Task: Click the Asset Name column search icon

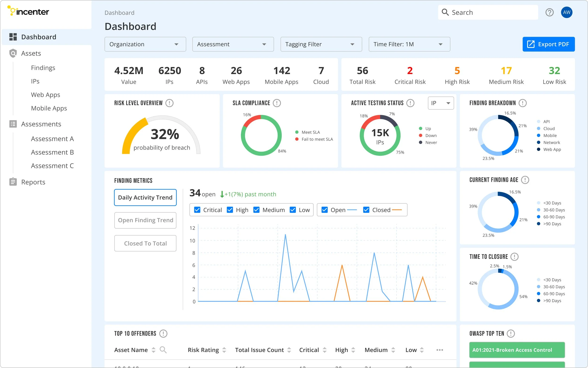Action: 163,350
